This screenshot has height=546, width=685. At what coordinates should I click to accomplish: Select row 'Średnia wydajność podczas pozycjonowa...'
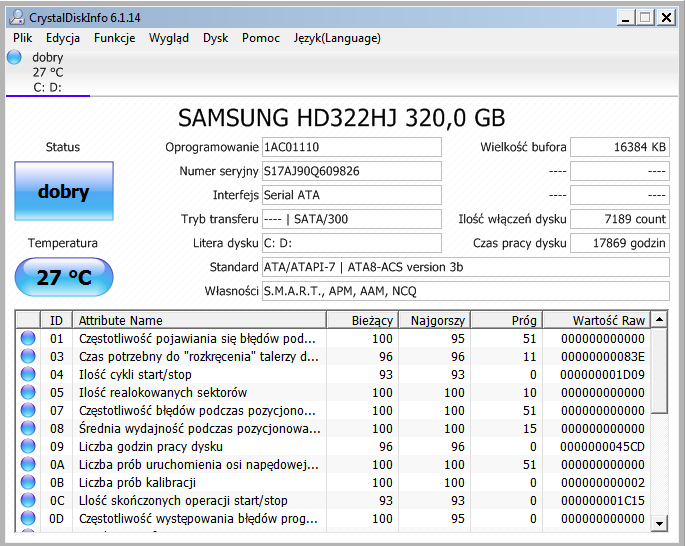pyautogui.click(x=333, y=429)
